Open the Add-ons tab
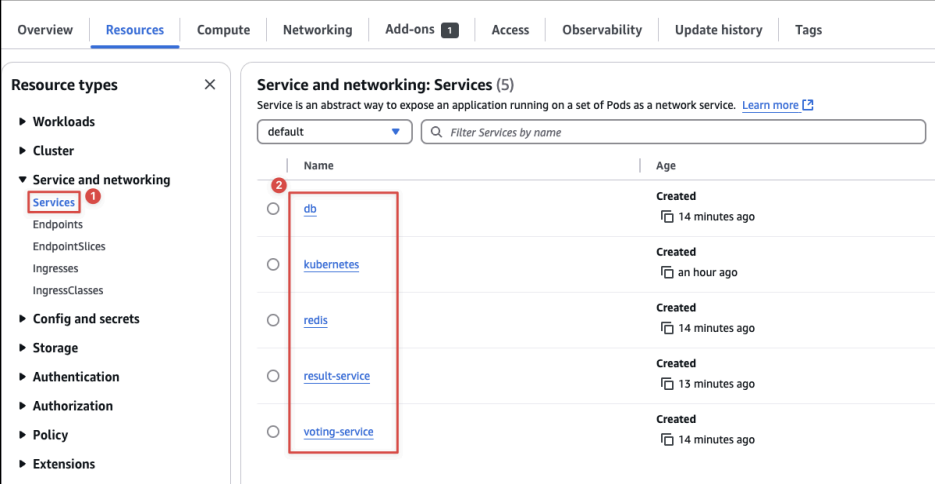Screen dimensions: 935x484 [422, 30]
